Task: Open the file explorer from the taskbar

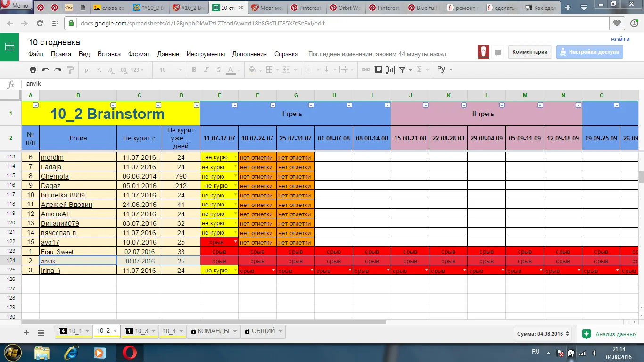Action: (42, 352)
